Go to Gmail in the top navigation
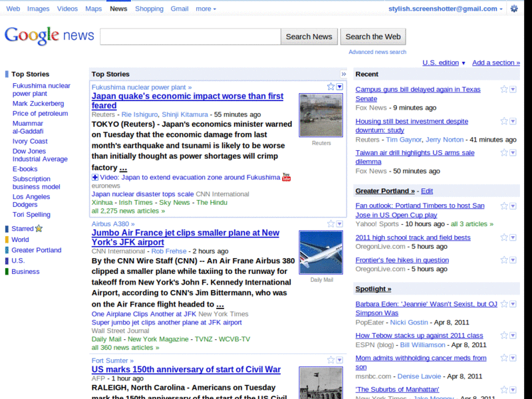The height and width of the screenshot is (399, 532). [180, 9]
